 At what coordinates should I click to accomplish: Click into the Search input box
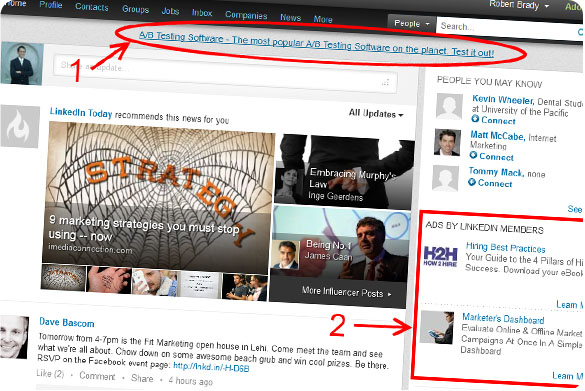click(509, 28)
